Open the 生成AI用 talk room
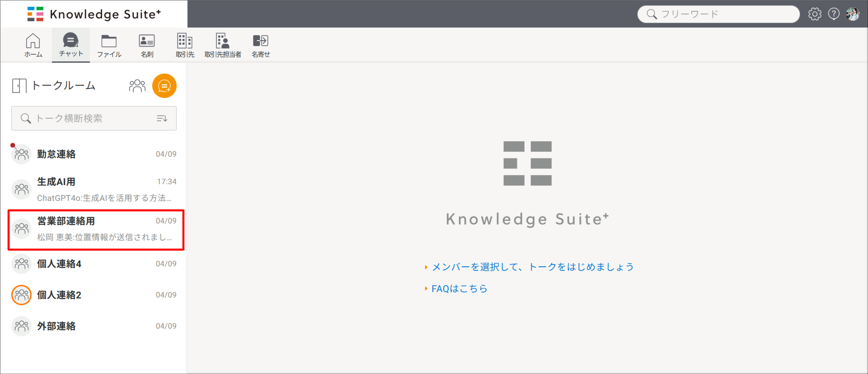 click(x=94, y=189)
